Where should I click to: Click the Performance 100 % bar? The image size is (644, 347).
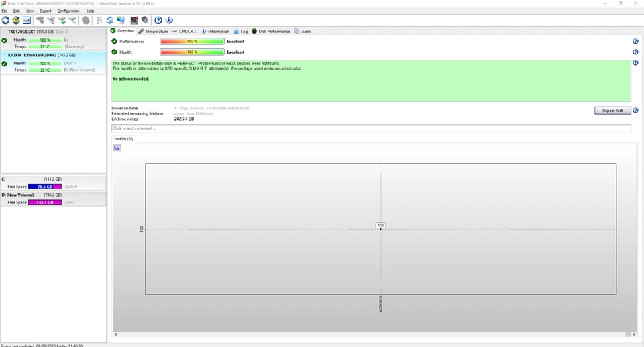pyautogui.click(x=193, y=42)
